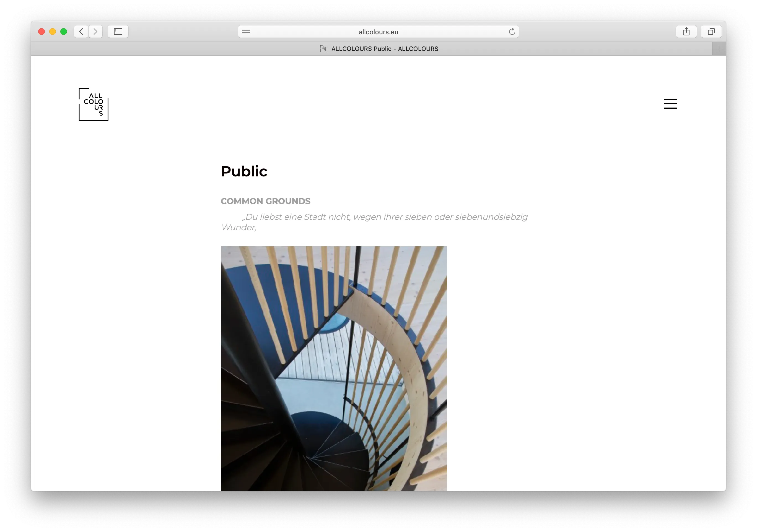757x532 pixels.
Task: Click the ALLCOLOURS logo
Action: click(94, 105)
